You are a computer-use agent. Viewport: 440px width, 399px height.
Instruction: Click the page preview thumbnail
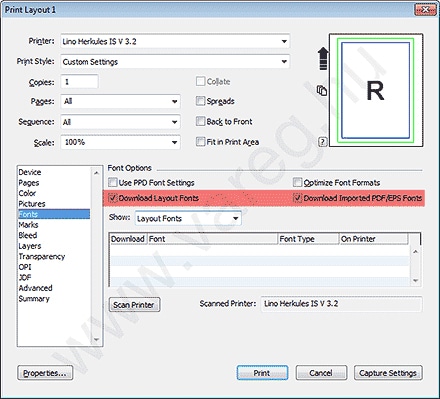(x=376, y=90)
